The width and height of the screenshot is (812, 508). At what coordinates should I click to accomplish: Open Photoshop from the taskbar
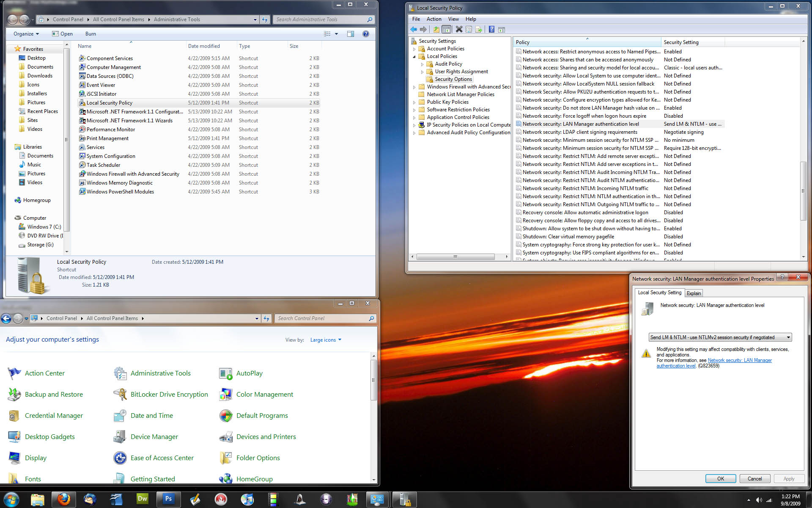point(168,499)
